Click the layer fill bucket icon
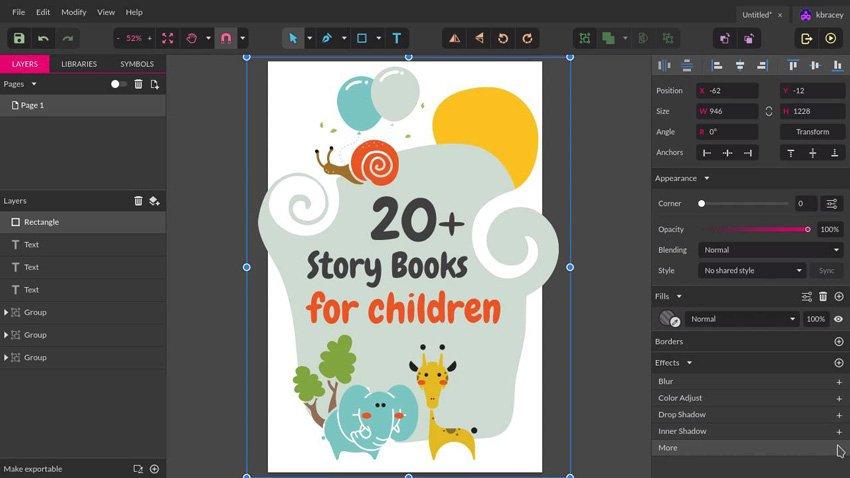This screenshot has width=850, height=478. (x=154, y=201)
